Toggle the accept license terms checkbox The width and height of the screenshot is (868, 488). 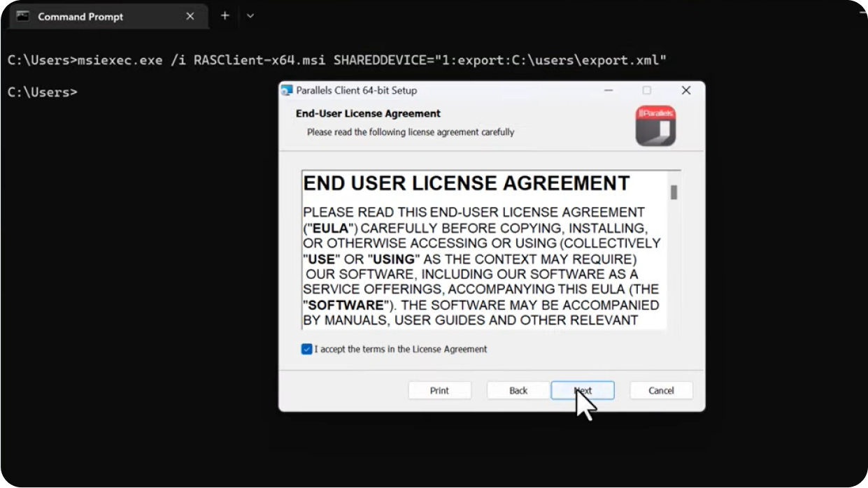click(x=306, y=349)
